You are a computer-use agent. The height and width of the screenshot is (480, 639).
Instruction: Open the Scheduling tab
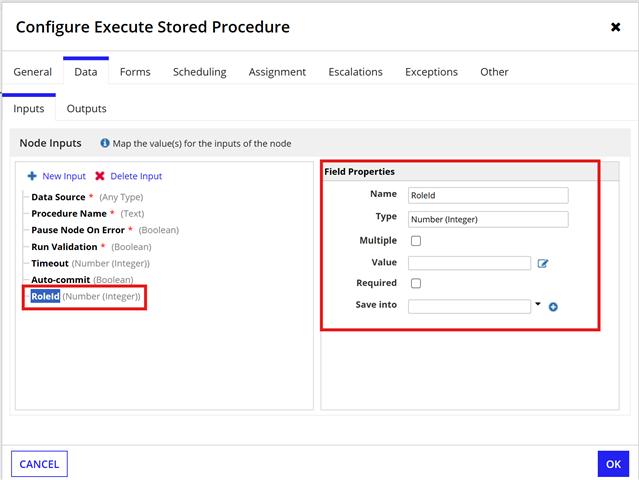[x=199, y=72]
